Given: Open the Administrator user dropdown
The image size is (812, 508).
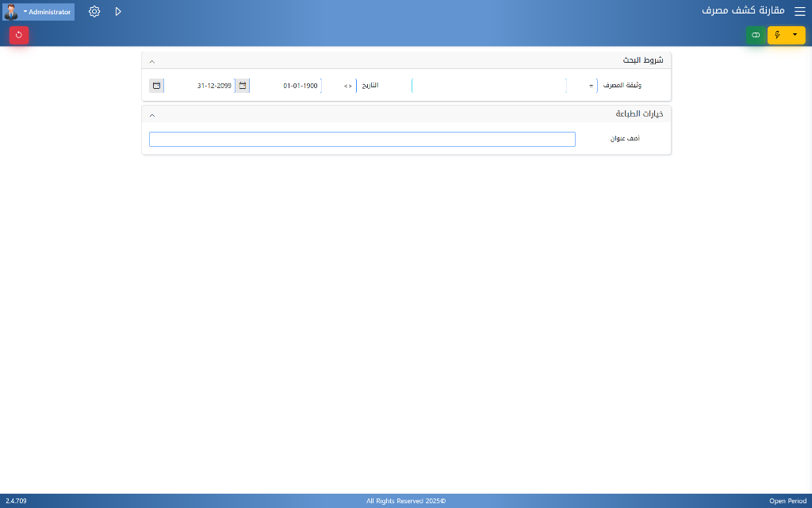Looking at the screenshot, I should pyautogui.click(x=48, y=12).
